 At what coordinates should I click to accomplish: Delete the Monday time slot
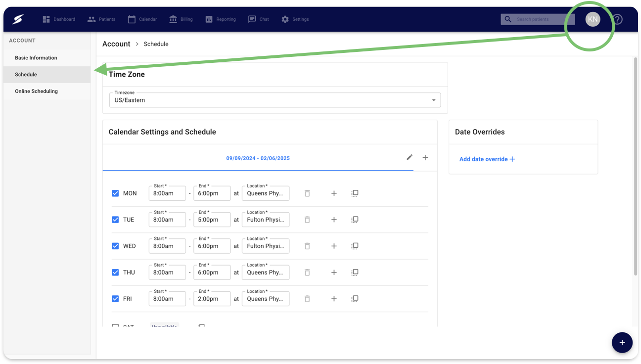tap(307, 193)
